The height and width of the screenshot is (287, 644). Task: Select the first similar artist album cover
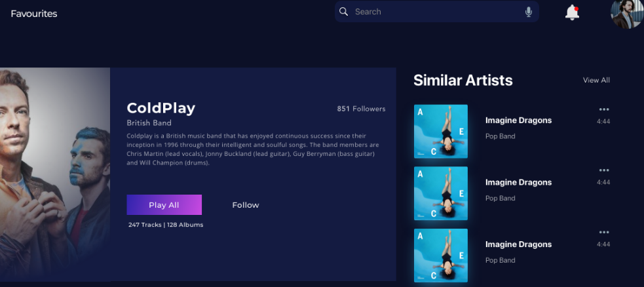click(441, 132)
